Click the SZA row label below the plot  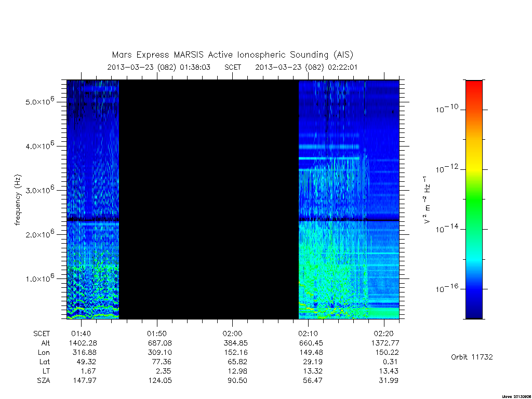(44, 380)
